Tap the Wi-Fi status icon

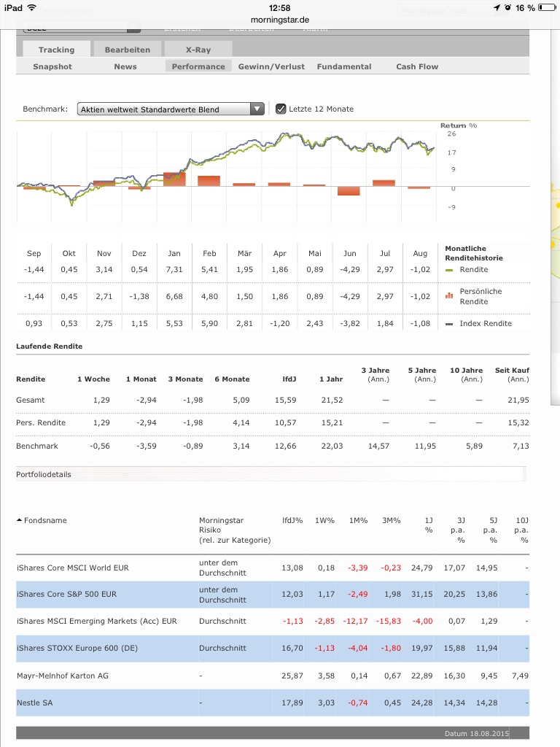[32, 7]
